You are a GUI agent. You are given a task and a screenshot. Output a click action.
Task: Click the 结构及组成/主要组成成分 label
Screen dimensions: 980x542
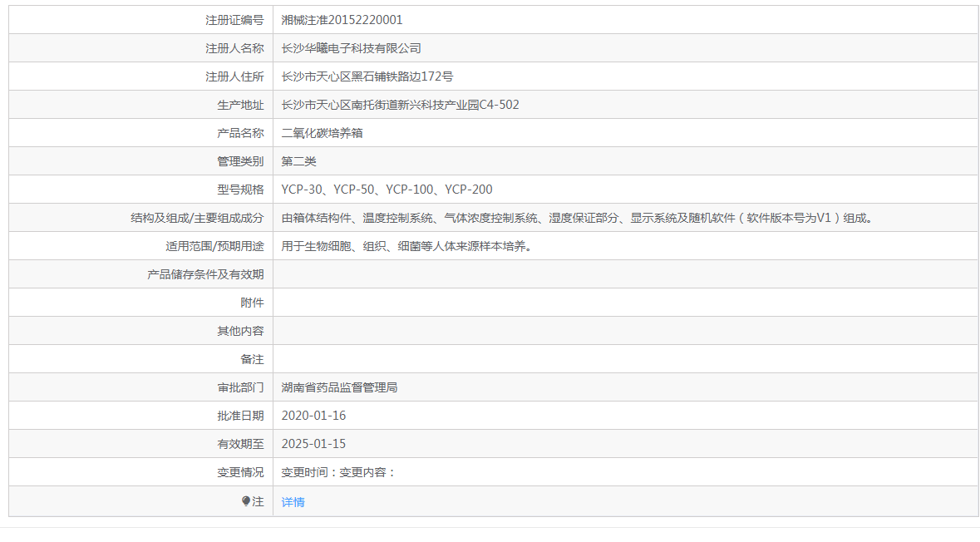(x=197, y=218)
